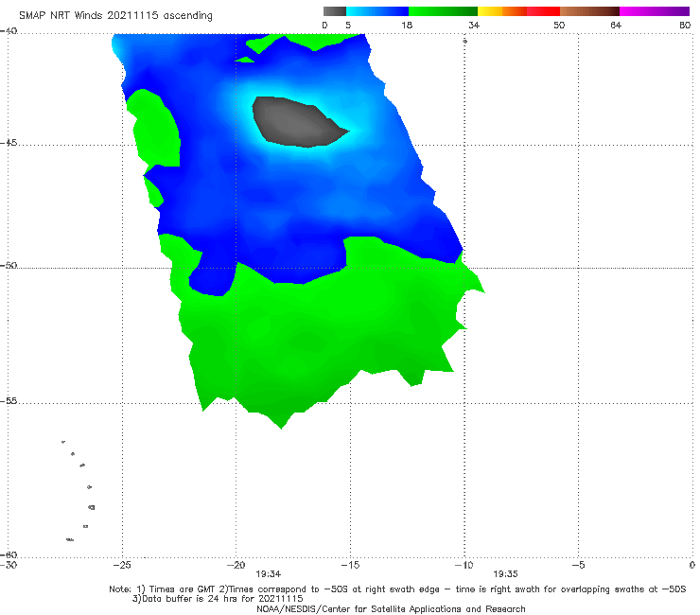Click the color bar label '64'
Screen dimensions: 700x615
[x=616, y=26]
